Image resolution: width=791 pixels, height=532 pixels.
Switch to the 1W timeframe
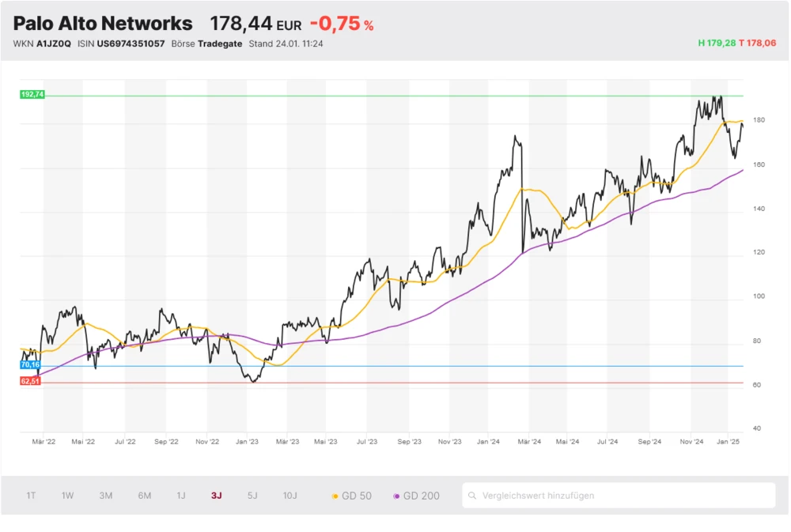click(x=67, y=496)
